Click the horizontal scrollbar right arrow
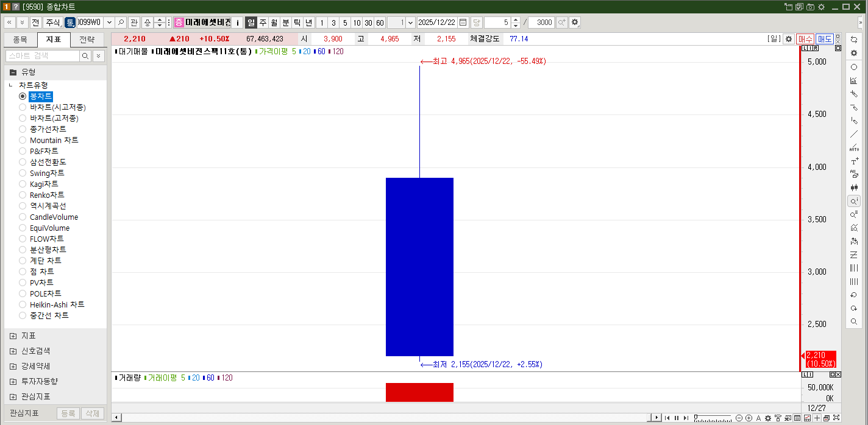Image resolution: width=868 pixels, height=425 pixels. 656,418
